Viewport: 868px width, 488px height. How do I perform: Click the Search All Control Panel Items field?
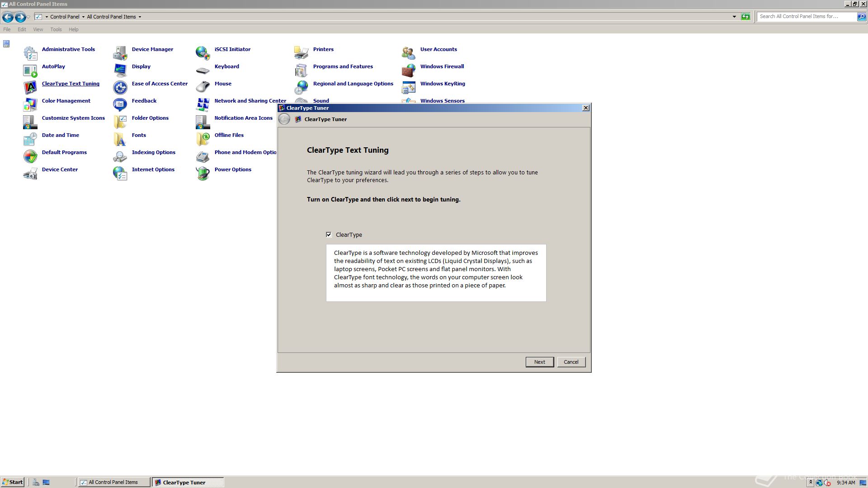807,16
